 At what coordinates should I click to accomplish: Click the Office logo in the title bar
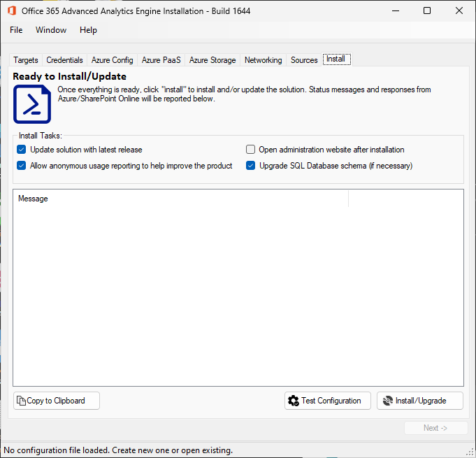(x=12, y=10)
